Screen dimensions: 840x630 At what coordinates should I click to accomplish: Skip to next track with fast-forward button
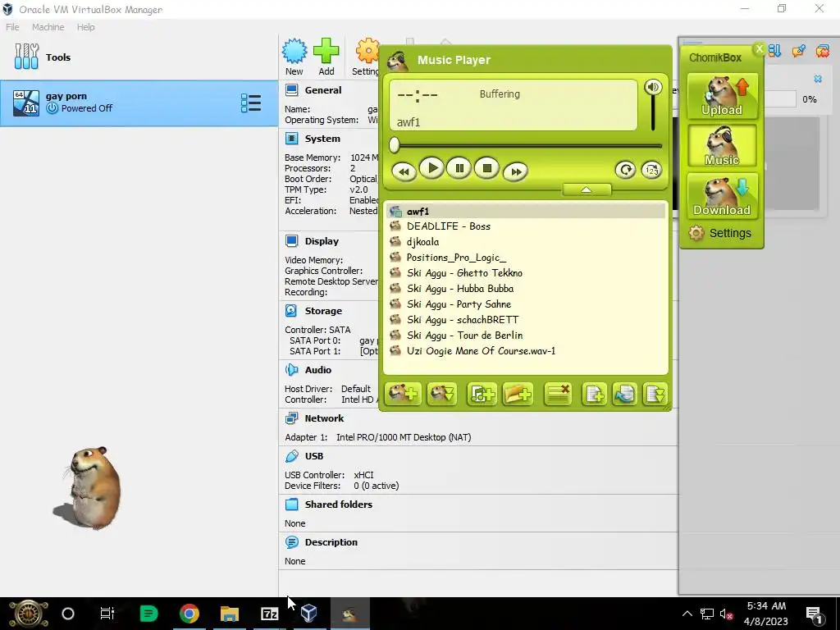[x=515, y=172]
